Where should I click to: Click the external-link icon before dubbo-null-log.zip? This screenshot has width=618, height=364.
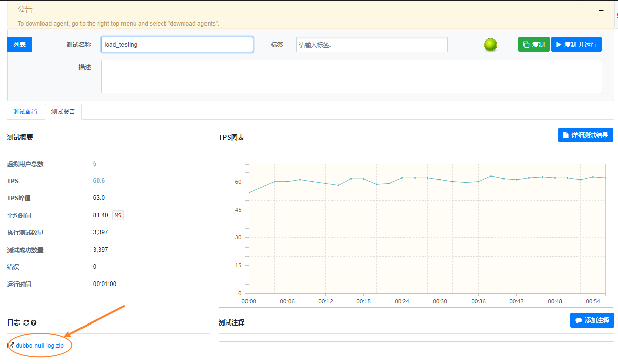11,345
